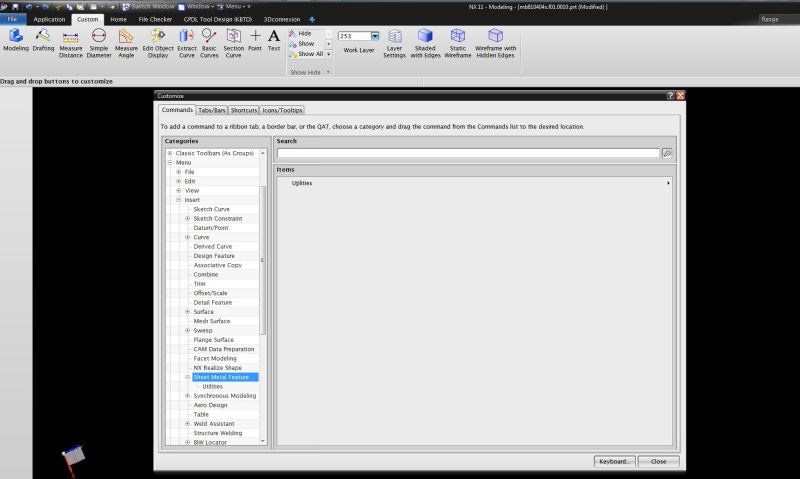Screen dimensions: 800x479
Task: Open the Drafting application icon
Action: point(43,40)
